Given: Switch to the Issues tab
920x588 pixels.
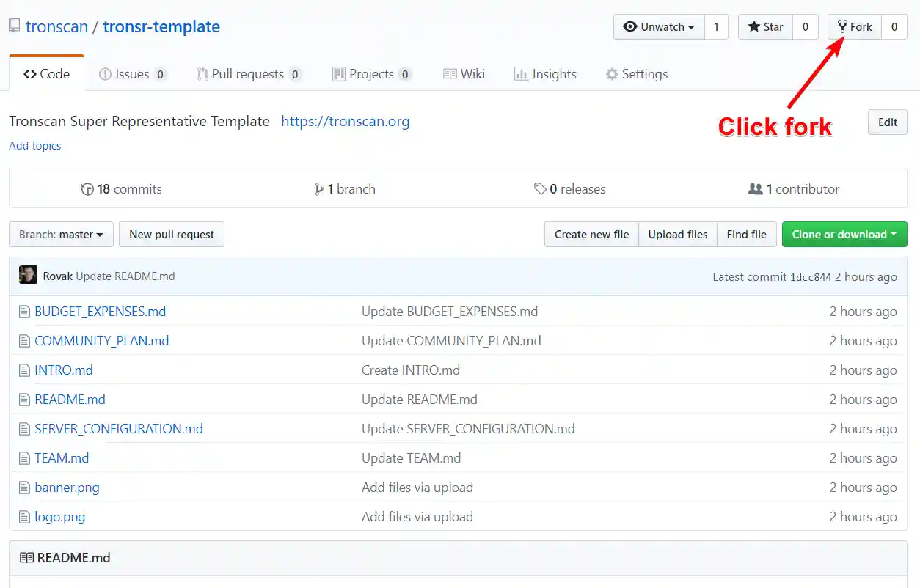Looking at the screenshot, I should pyautogui.click(x=132, y=74).
